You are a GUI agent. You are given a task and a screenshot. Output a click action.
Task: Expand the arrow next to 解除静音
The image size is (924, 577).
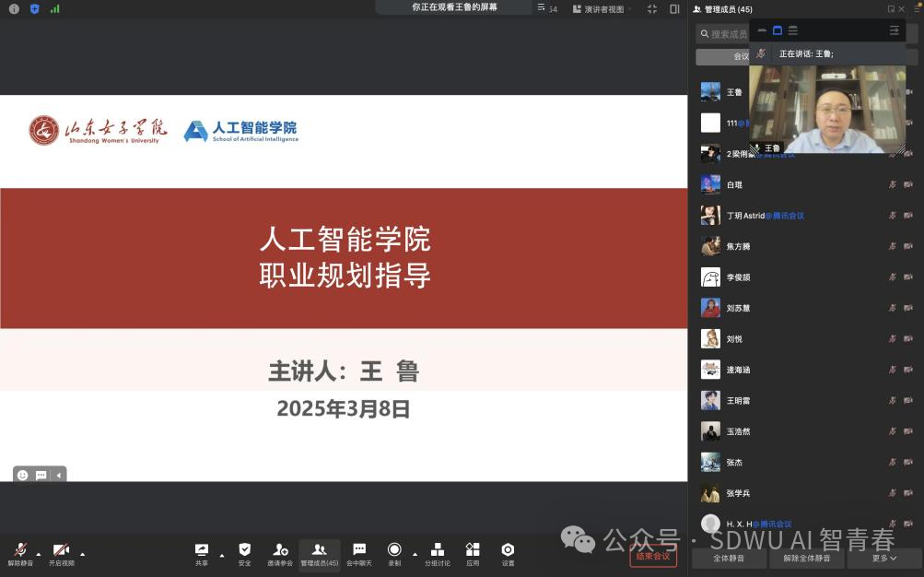pos(39,554)
